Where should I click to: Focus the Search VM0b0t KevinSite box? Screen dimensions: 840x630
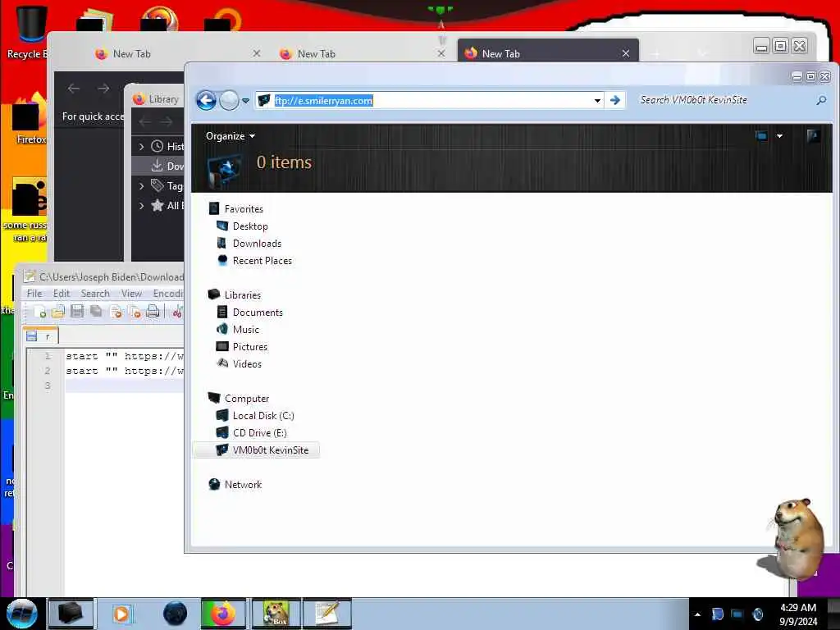[x=724, y=100]
